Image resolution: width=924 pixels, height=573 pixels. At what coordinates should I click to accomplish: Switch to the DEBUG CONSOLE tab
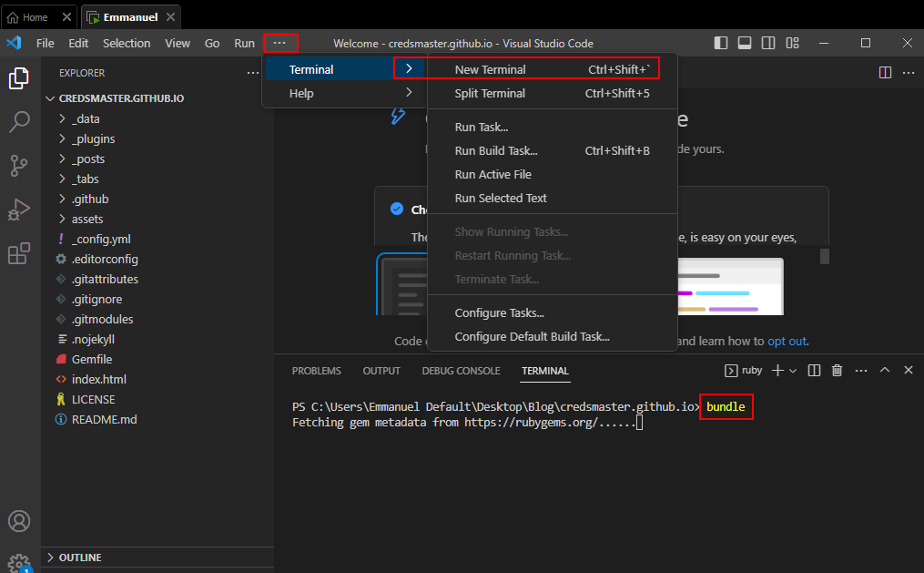click(461, 371)
